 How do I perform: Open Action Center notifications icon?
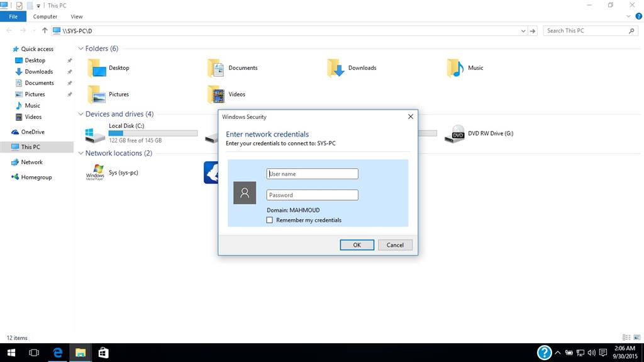click(x=603, y=353)
